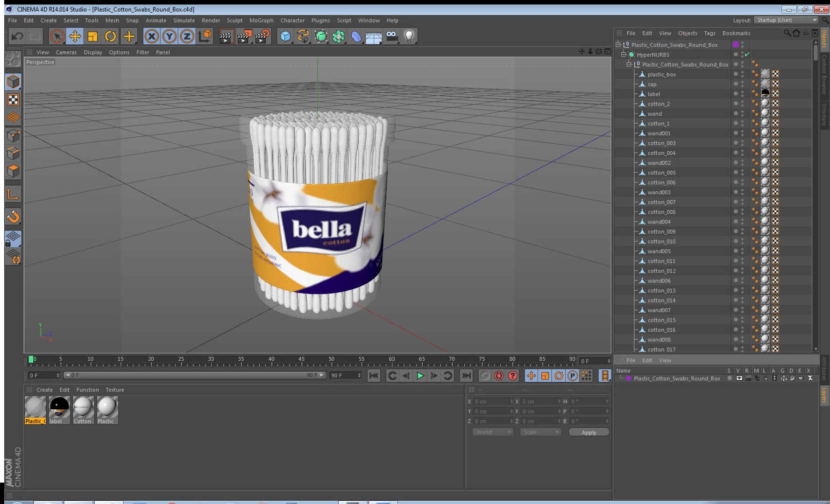The height and width of the screenshot is (504, 830).
Task: Toggle Rotation keyframe recording
Action: (559, 375)
